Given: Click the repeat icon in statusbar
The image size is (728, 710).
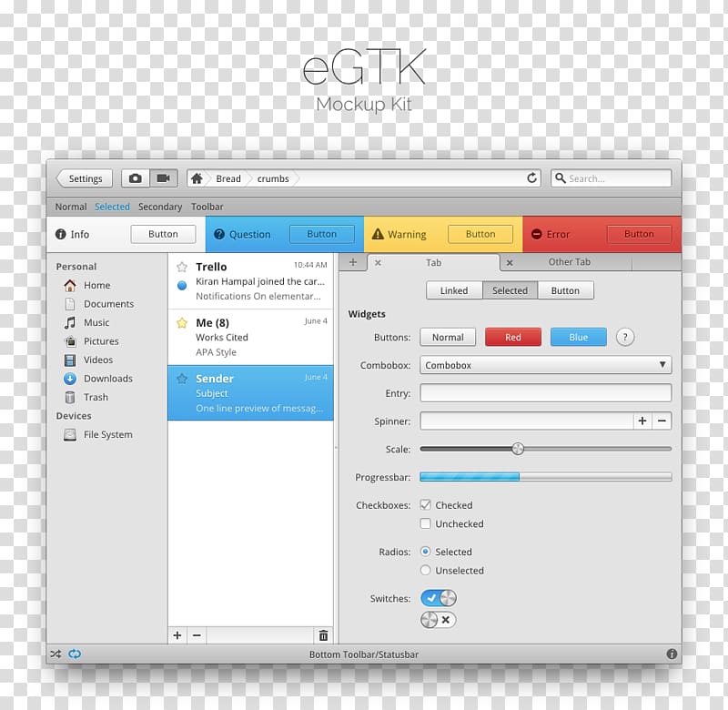Looking at the screenshot, I should click(x=75, y=654).
